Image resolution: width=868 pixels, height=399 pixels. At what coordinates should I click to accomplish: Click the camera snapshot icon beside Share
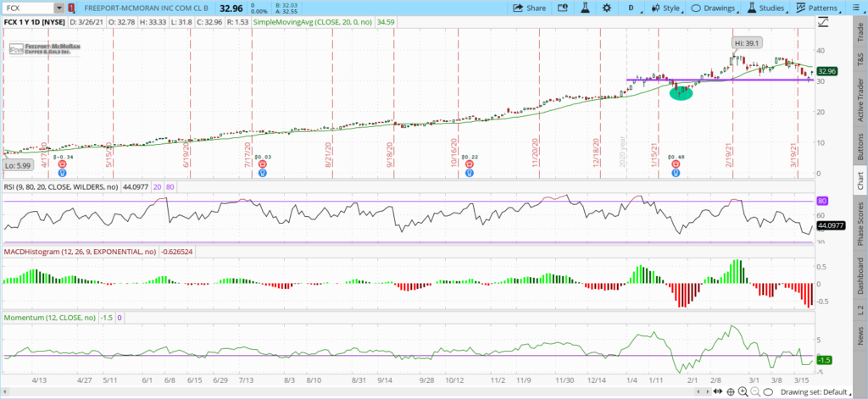562,8
